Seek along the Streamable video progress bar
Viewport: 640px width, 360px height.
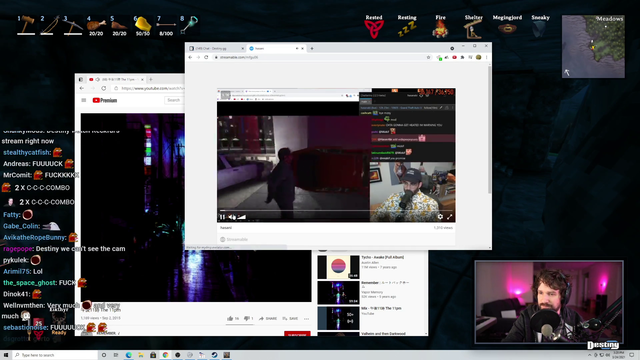click(336, 211)
